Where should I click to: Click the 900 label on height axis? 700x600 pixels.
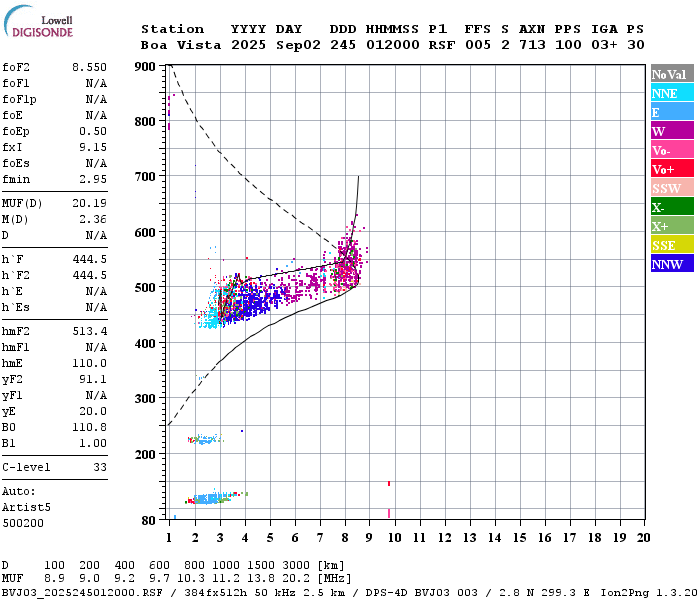[146, 67]
